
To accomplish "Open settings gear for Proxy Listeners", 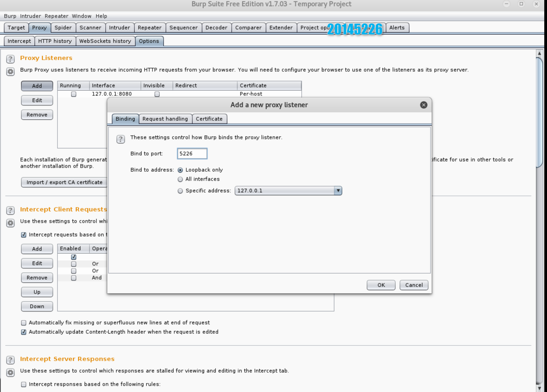I will (10, 72).
